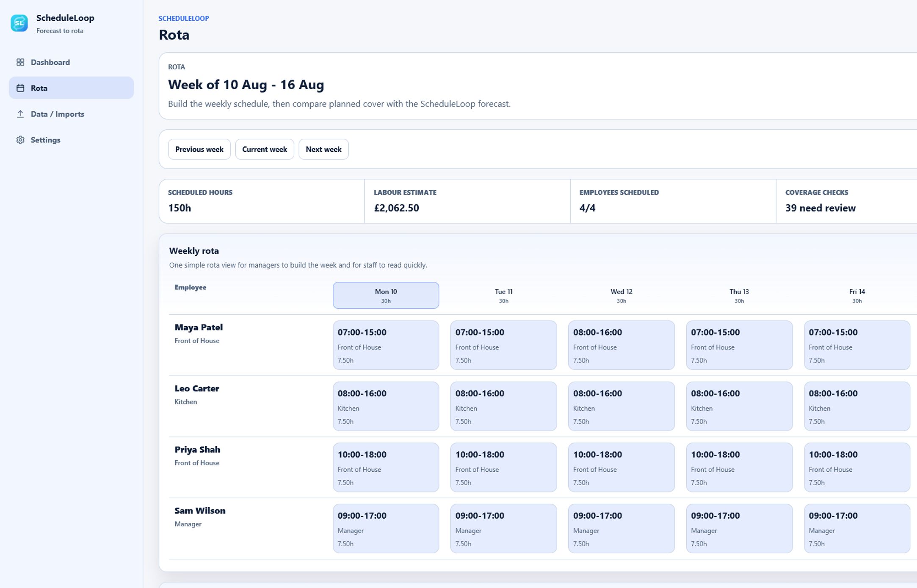Open Maya Patel's Monday 07:00-15:00 shift
The image size is (917, 588).
pyautogui.click(x=386, y=345)
